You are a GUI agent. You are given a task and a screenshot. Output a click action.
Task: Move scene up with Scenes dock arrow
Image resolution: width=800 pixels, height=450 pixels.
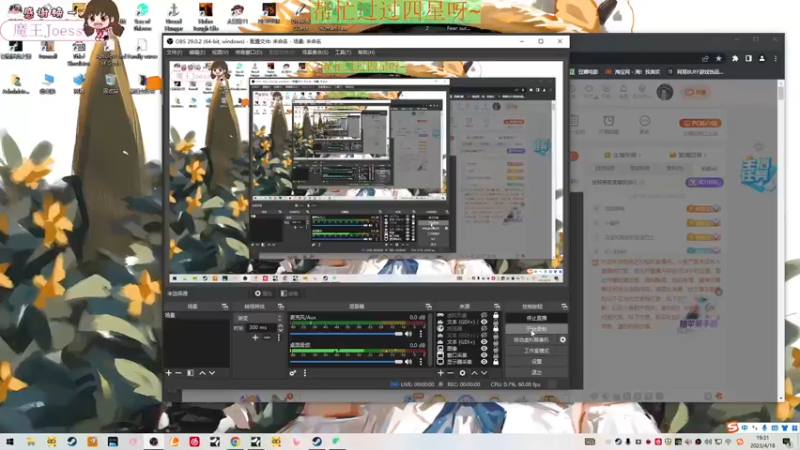(203, 373)
